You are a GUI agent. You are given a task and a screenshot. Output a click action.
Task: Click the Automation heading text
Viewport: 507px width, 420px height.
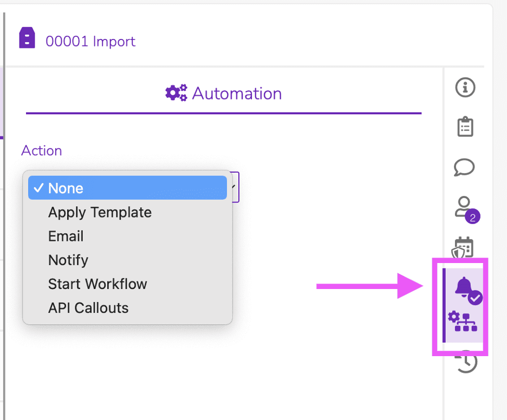point(237,93)
